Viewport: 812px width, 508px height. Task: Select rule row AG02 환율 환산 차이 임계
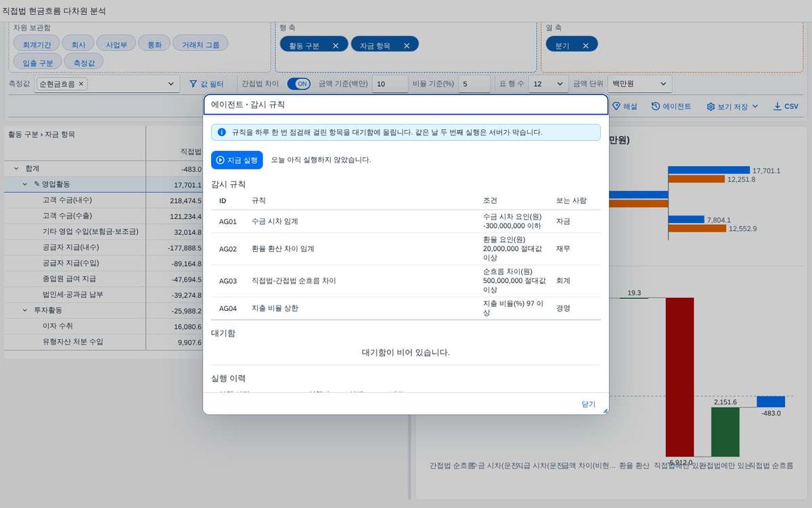406,249
